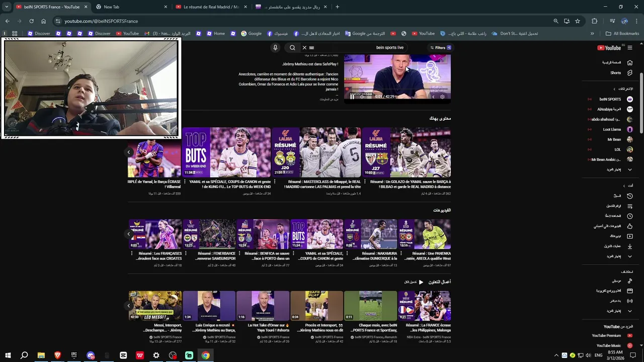644x362 pixels.
Task: Reload the page in Chrome
Action: click(31, 21)
